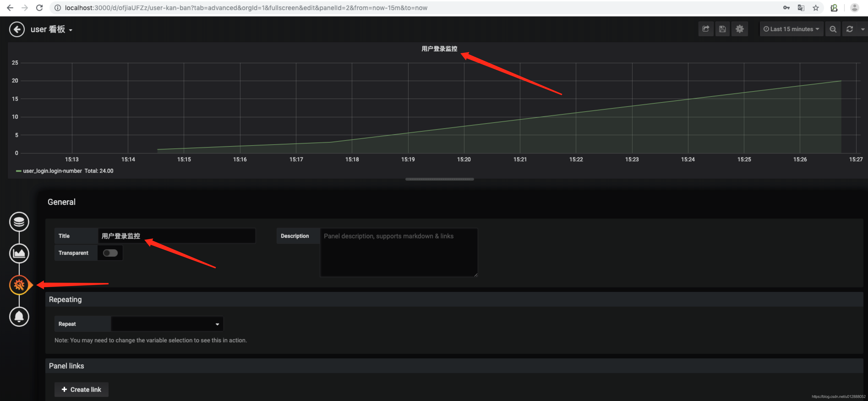Click the browser back button
868x401 pixels.
click(x=10, y=8)
